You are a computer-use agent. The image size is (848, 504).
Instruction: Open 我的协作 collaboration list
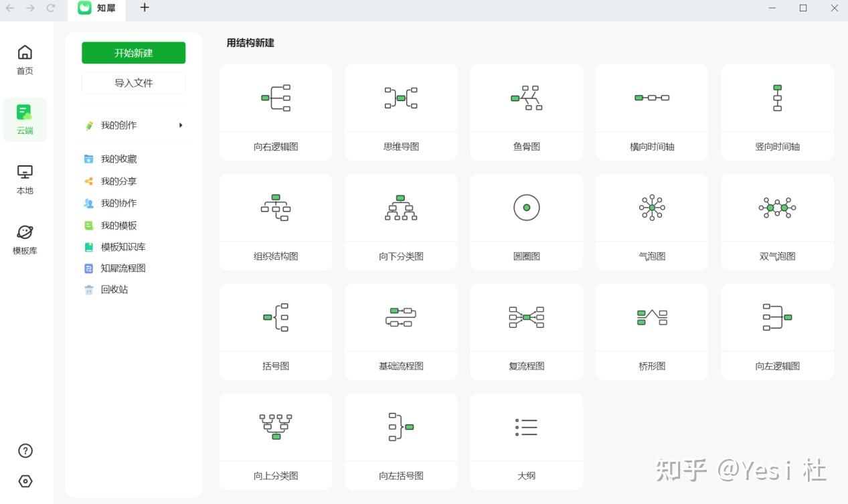click(118, 203)
